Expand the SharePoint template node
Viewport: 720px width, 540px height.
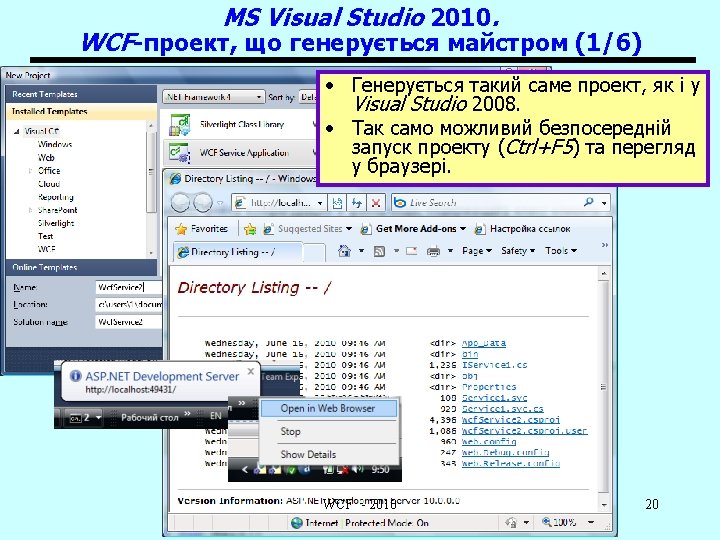pyautogui.click(x=30, y=210)
